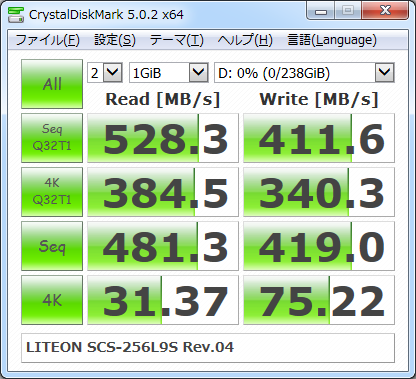The image size is (416, 379).
Task: Run the Seq Q32T1 benchmark
Action: pos(52,138)
